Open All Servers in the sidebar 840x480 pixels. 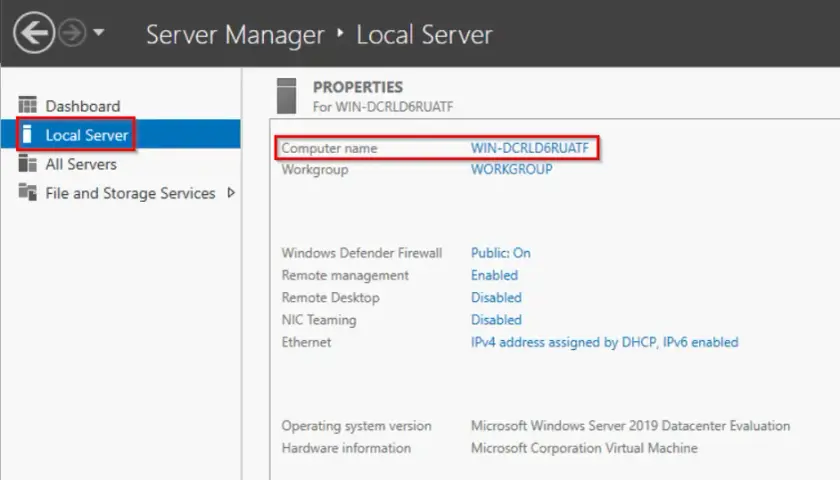coord(81,164)
